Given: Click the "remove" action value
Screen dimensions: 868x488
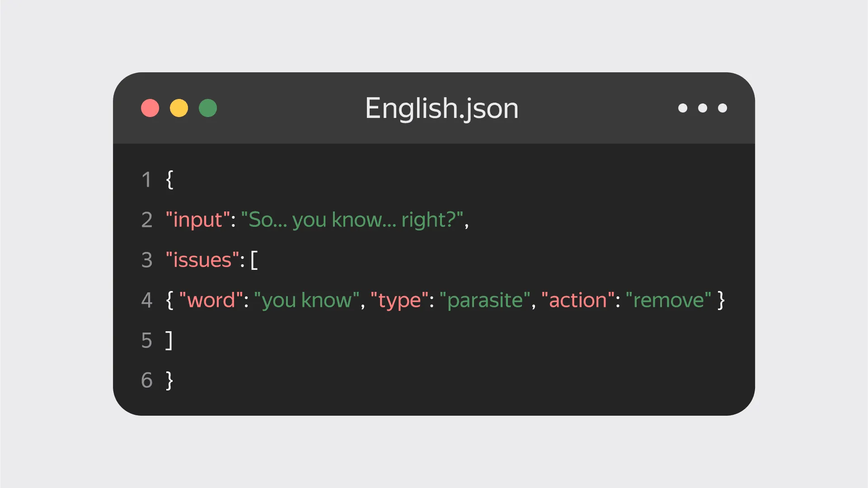Looking at the screenshot, I should click(668, 300).
